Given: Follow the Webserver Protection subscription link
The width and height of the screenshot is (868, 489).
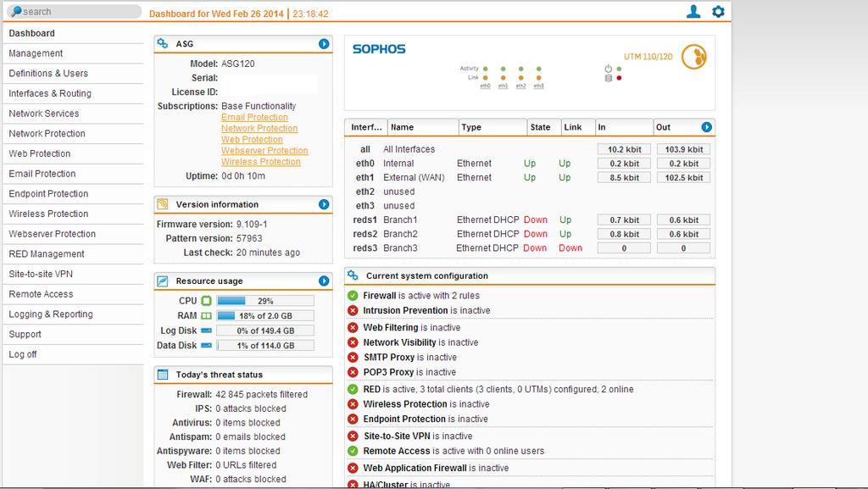Looking at the screenshot, I should pos(264,151).
